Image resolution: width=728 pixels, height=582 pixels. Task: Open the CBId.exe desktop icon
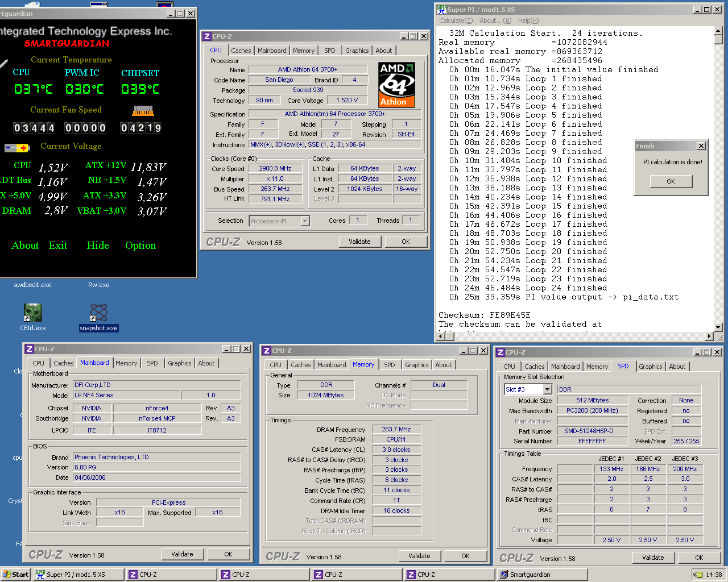tap(33, 317)
